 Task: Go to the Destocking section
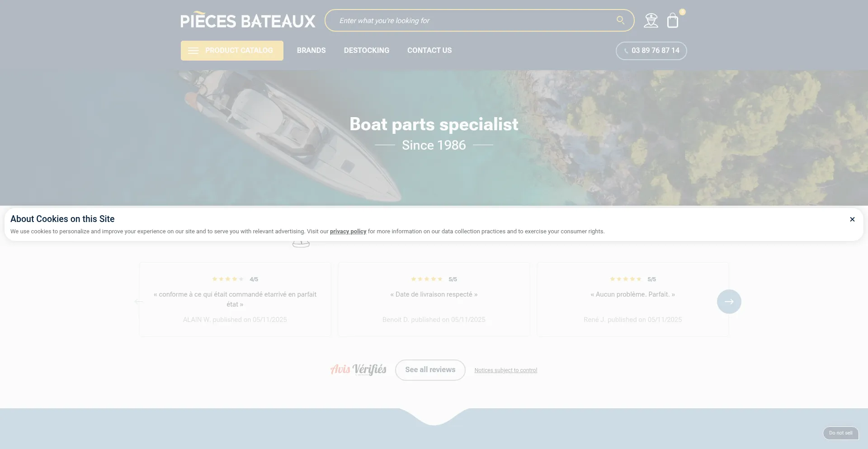pos(366,50)
